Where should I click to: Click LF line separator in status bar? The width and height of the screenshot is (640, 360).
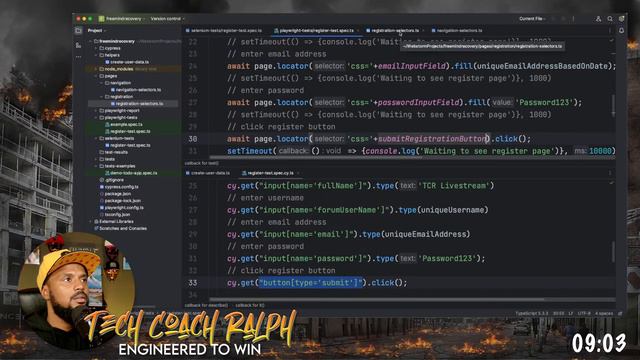pos(570,313)
